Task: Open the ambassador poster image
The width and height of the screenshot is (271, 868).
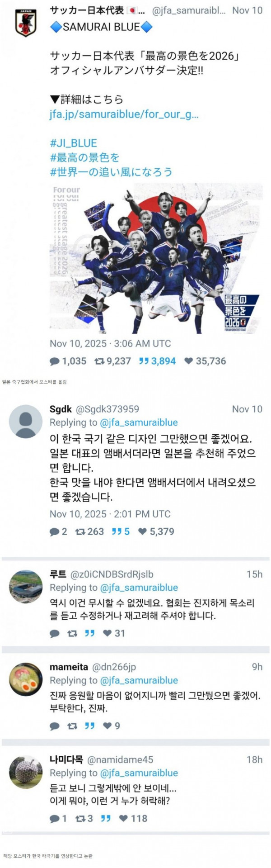Action: [156, 258]
